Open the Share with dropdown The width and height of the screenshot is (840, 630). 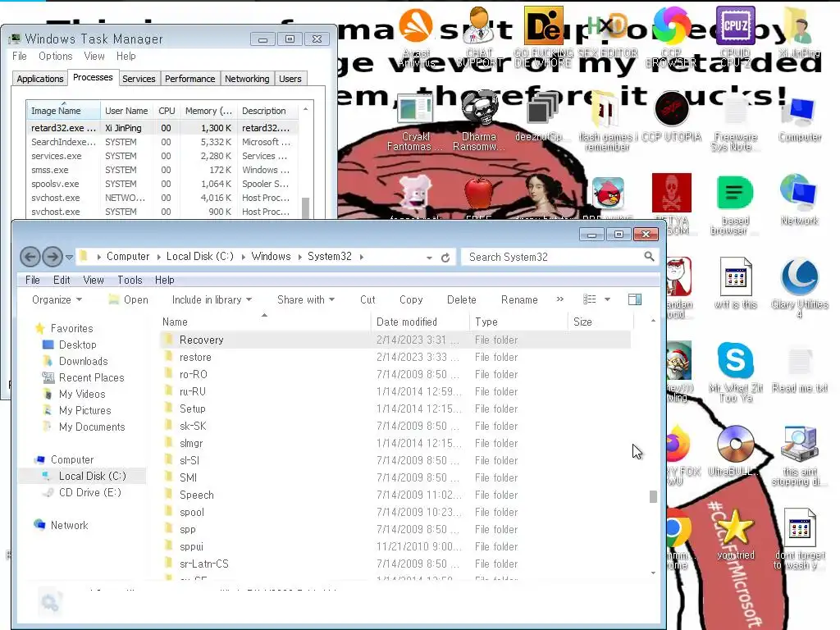306,300
